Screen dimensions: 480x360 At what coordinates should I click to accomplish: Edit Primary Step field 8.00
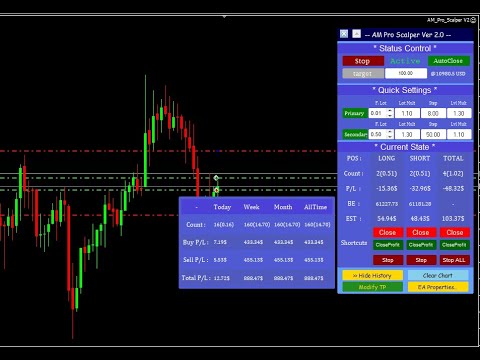pyautogui.click(x=433, y=113)
